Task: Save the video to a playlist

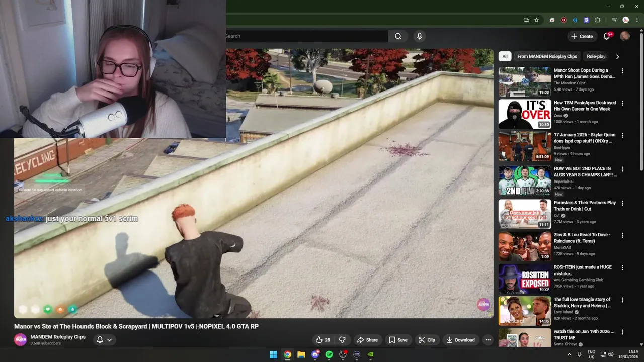Action: pos(398,340)
